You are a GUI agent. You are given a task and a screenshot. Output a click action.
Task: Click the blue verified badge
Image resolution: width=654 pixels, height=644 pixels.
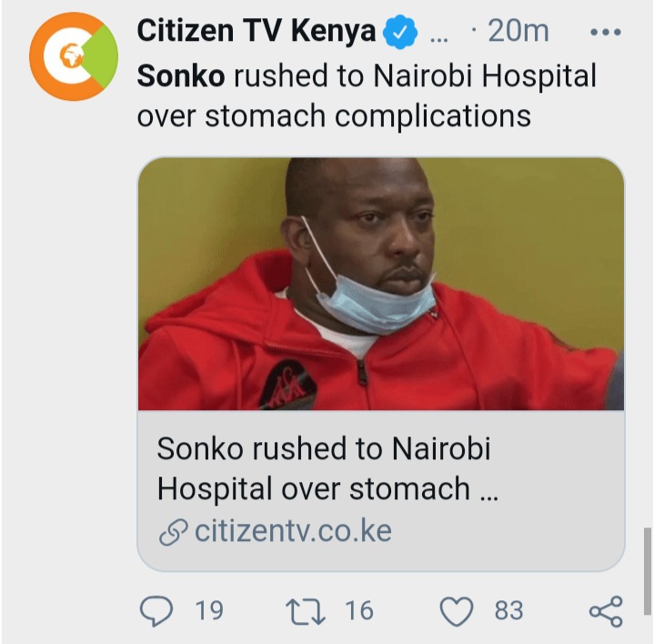click(400, 32)
